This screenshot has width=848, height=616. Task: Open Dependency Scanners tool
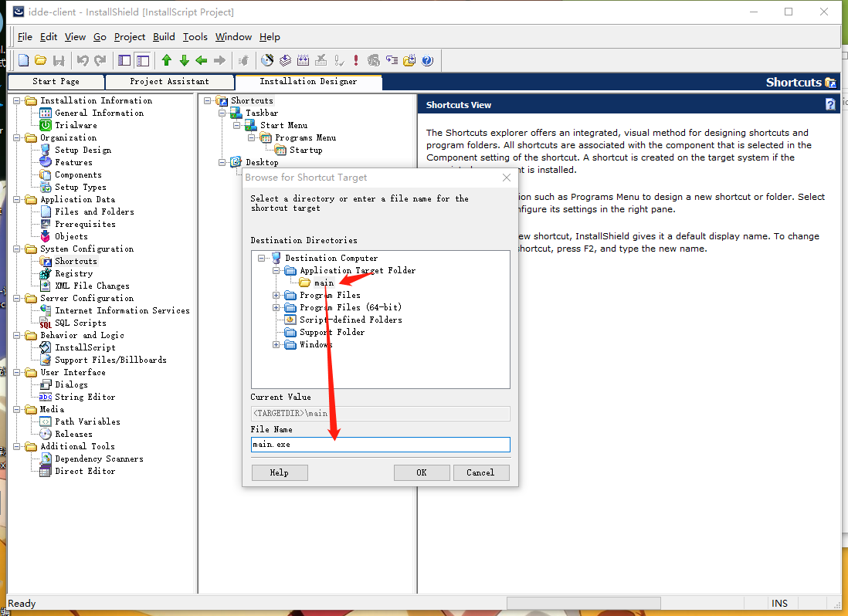pyautogui.click(x=99, y=459)
